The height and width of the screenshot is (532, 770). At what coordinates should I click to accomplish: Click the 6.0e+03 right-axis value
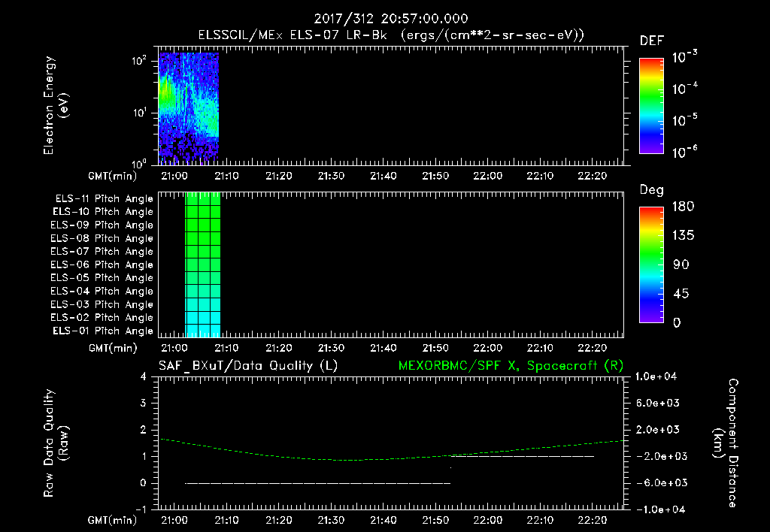(x=658, y=404)
